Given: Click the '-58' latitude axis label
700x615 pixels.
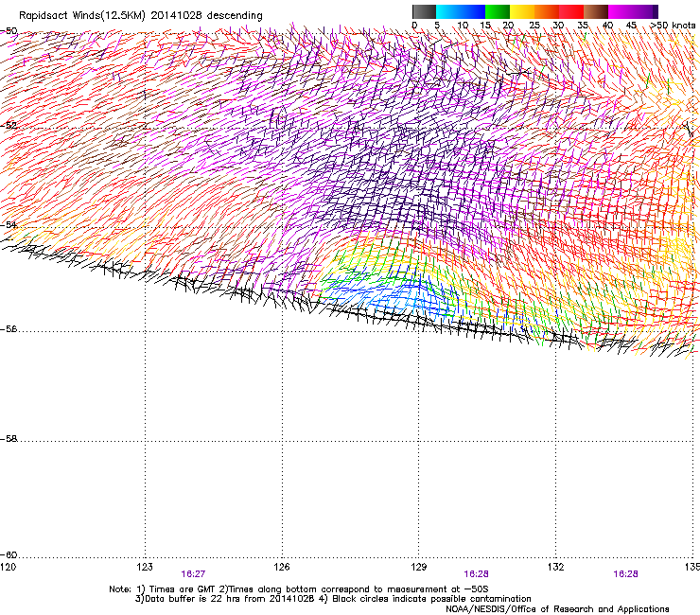Looking at the screenshot, I should tap(9, 439).
